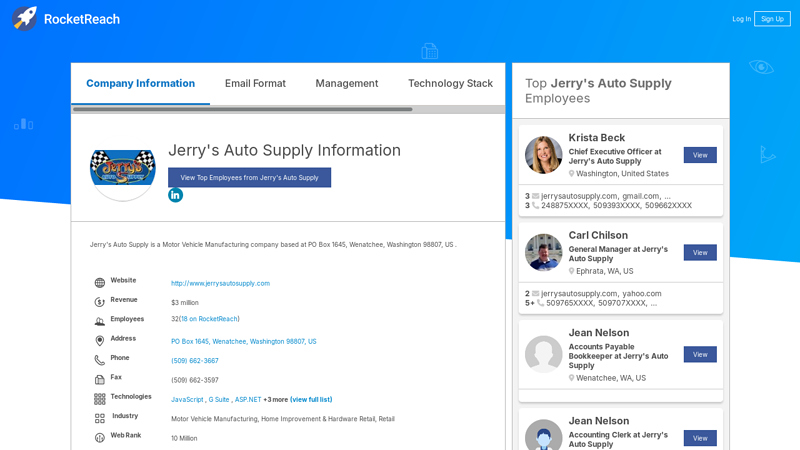800x450 pixels.
Task: Select the Company Information tab
Action: [x=140, y=84]
